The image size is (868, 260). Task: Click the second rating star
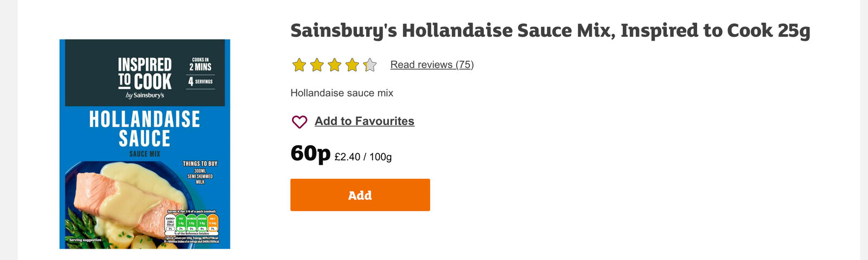pos(317,66)
